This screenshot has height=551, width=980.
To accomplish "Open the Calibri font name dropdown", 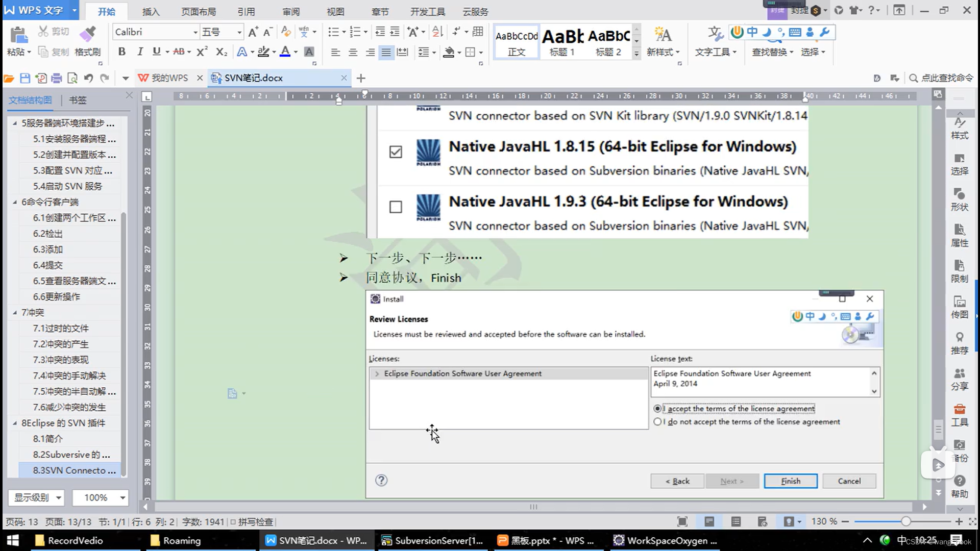I will pyautogui.click(x=195, y=32).
